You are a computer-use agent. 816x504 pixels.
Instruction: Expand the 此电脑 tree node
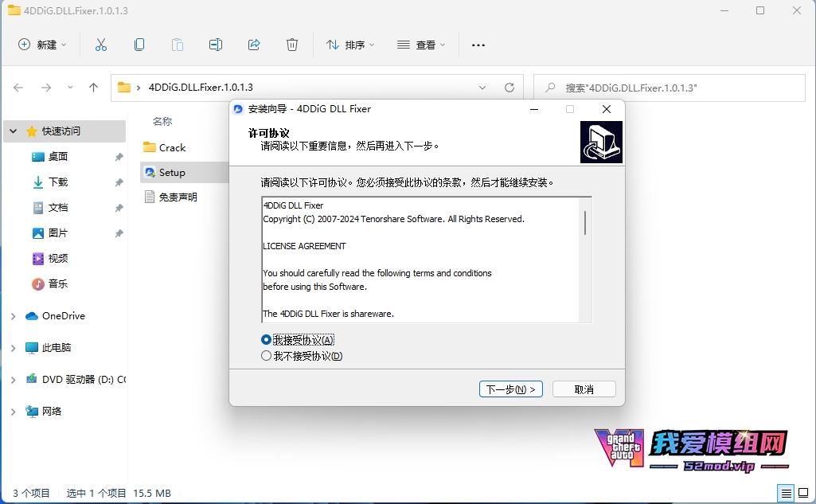14,348
